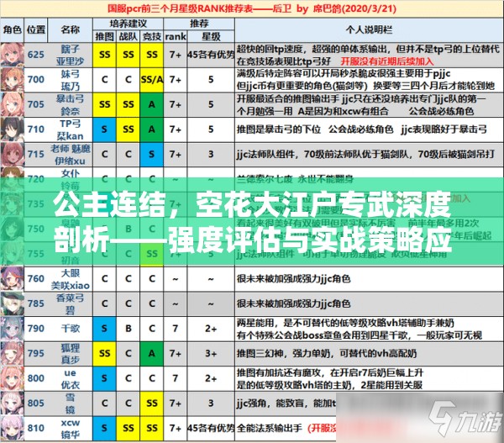Select the yellow SS 竞技 cell in row 805
The width and height of the screenshot is (504, 443).
pos(152,403)
